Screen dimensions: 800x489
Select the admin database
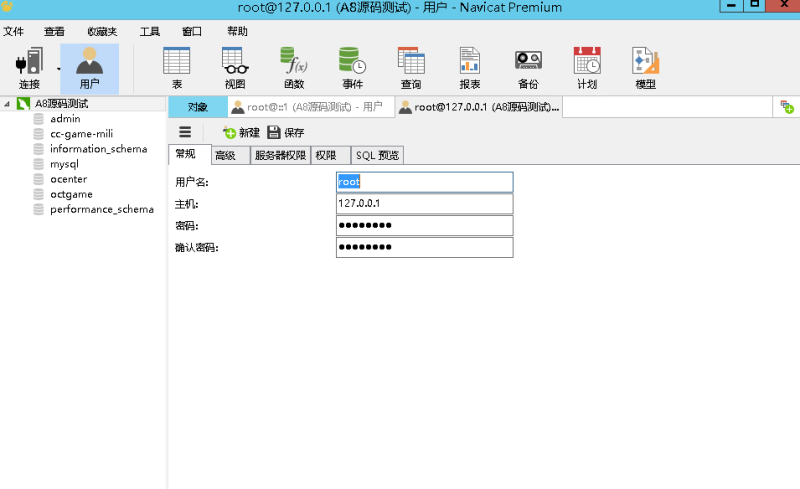click(x=65, y=119)
